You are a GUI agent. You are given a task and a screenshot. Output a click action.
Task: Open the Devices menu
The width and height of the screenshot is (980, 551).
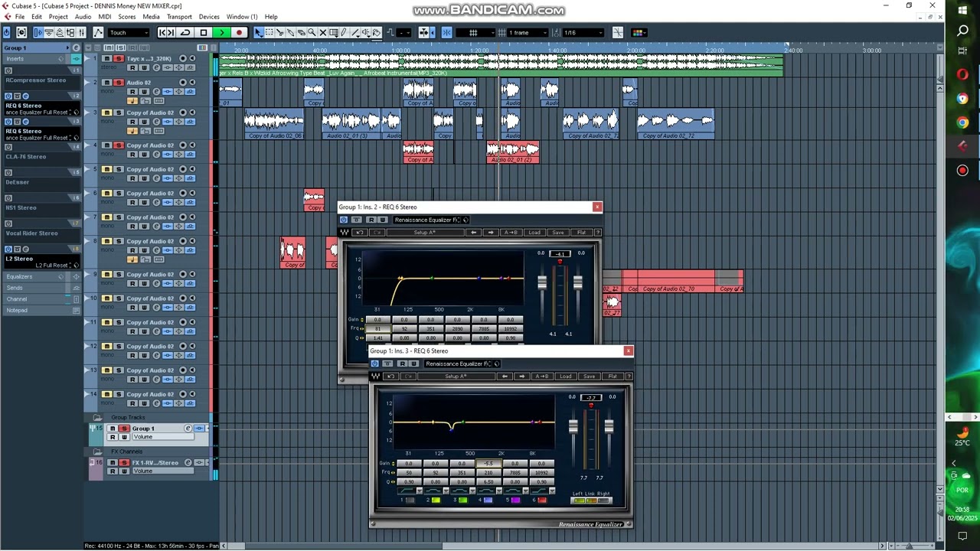209,16
